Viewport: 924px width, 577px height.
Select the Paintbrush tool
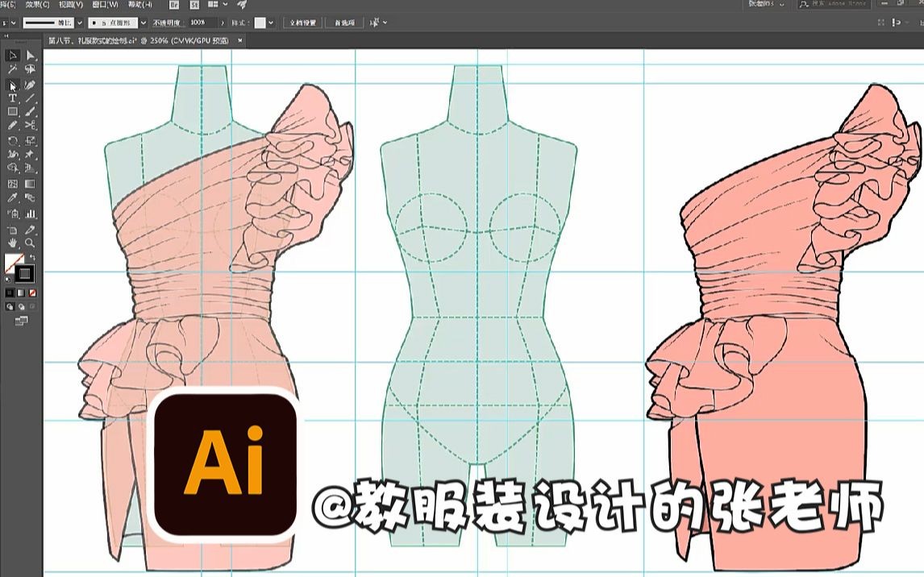(x=30, y=113)
